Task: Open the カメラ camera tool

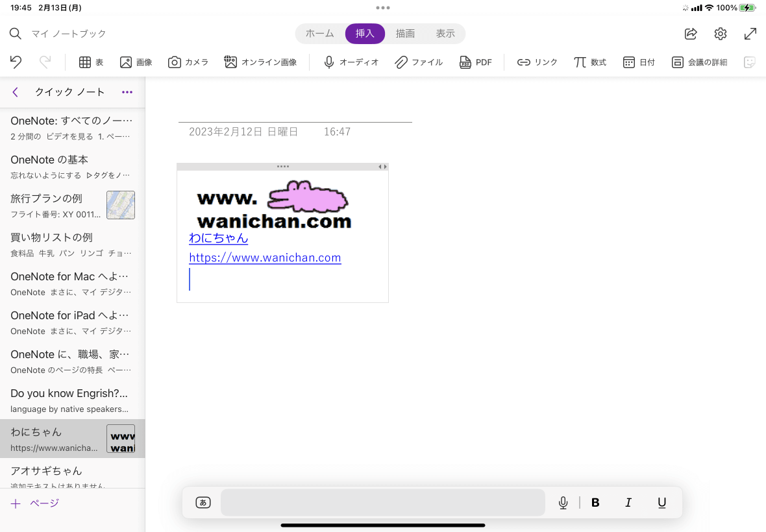Action: 188,62
